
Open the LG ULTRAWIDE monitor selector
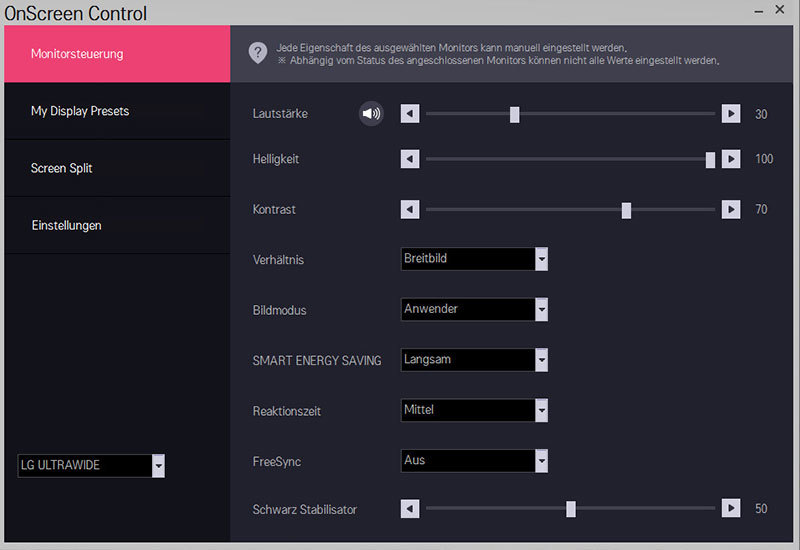(x=91, y=466)
